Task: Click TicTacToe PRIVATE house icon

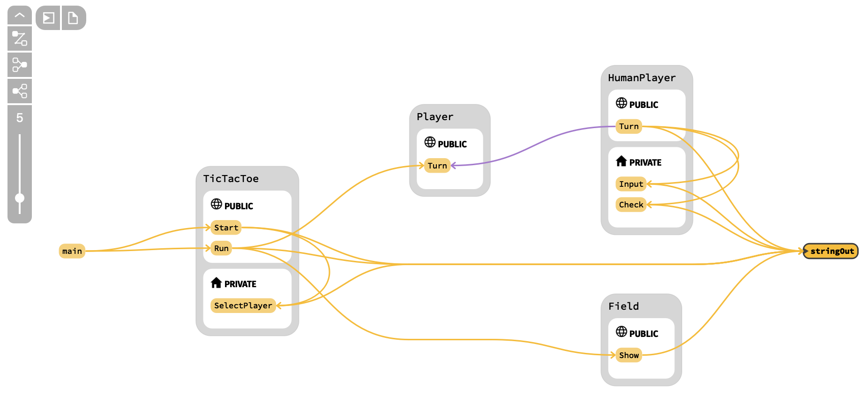Action: pos(216,282)
